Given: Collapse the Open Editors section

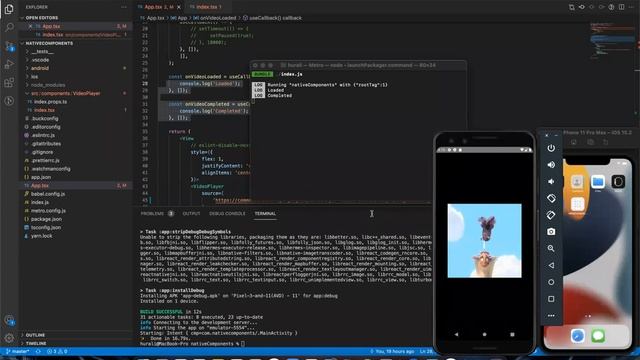Looking at the screenshot, I should click(x=42, y=18).
